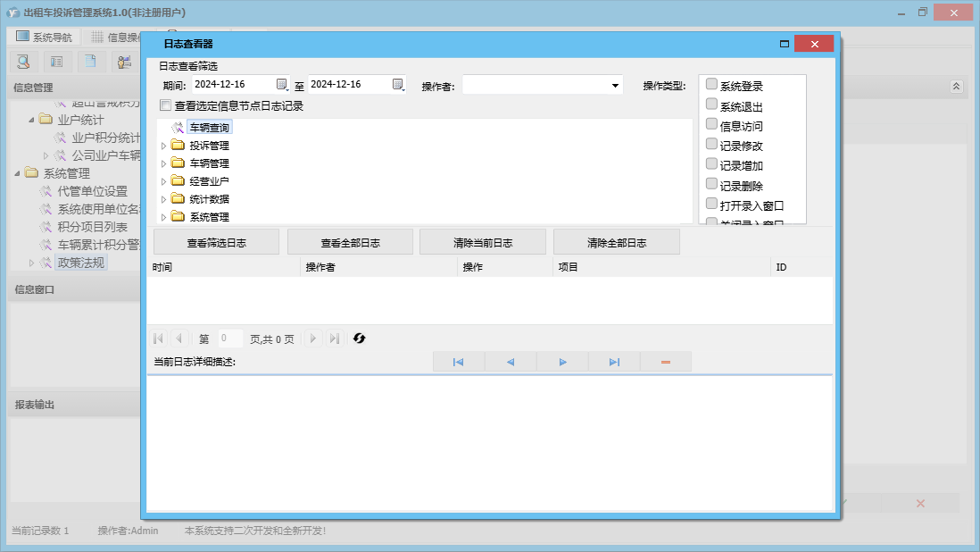Click 车辆管理 folder icon in log tree
The width and height of the screenshot is (980, 552).
point(179,163)
